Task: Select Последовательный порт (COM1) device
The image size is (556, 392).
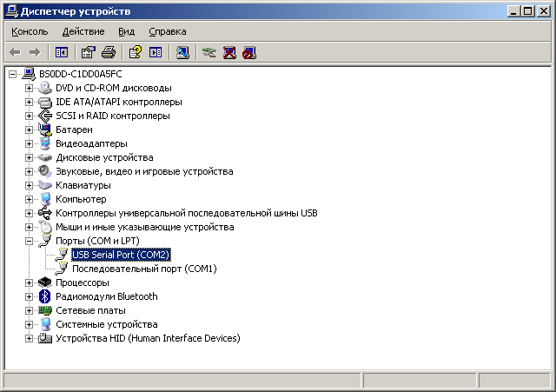Action: pos(143,269)
